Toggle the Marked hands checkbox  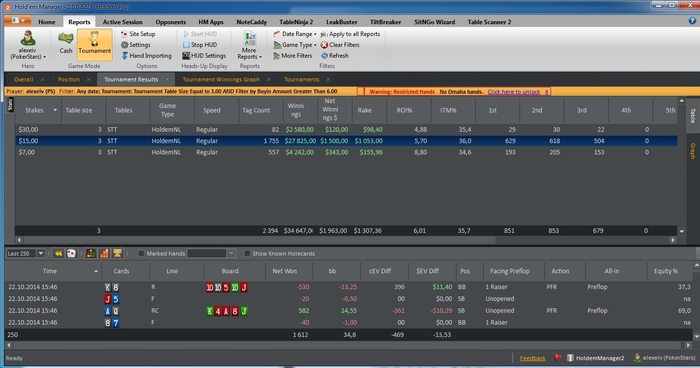[141, 254]
